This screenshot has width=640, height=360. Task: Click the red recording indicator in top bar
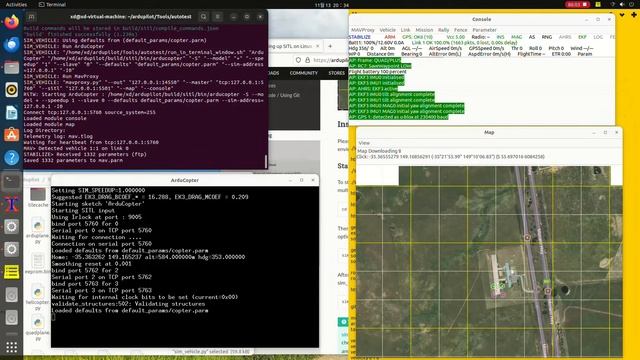tap(577, 4)
